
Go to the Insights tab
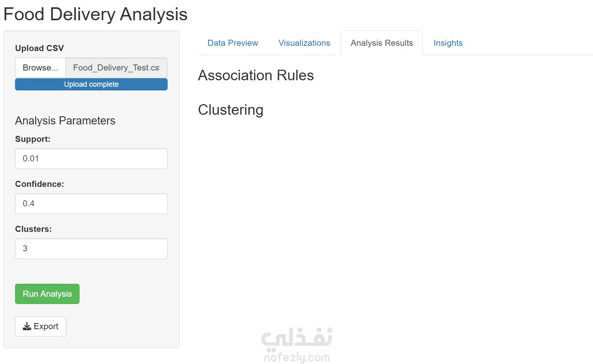point(448,43)
